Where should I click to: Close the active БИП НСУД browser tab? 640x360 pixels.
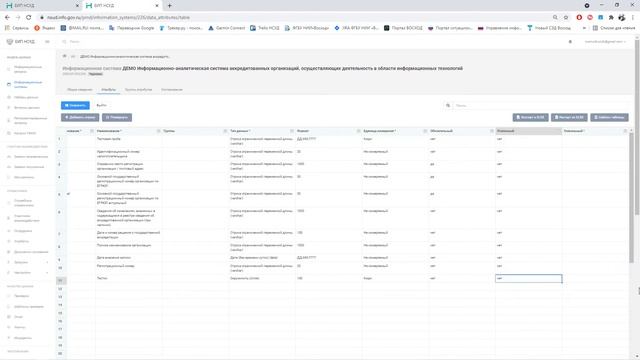(x=157, y=6)
